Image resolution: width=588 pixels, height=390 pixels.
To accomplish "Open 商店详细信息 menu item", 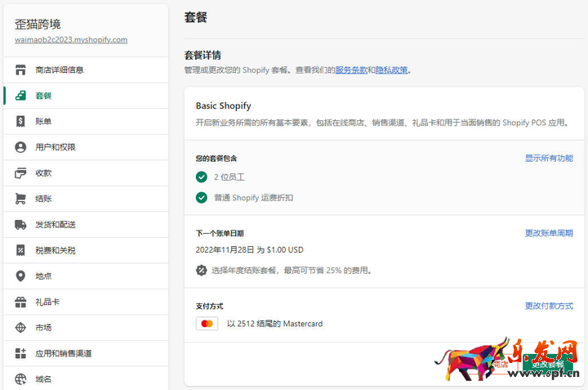I will (x=86, y=69).
